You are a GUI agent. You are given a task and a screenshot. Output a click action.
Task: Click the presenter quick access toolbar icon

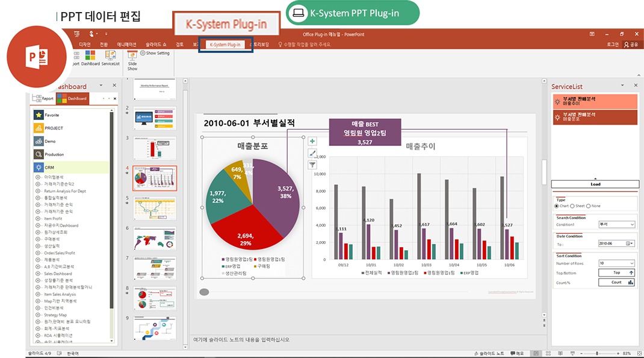[77, 34]
